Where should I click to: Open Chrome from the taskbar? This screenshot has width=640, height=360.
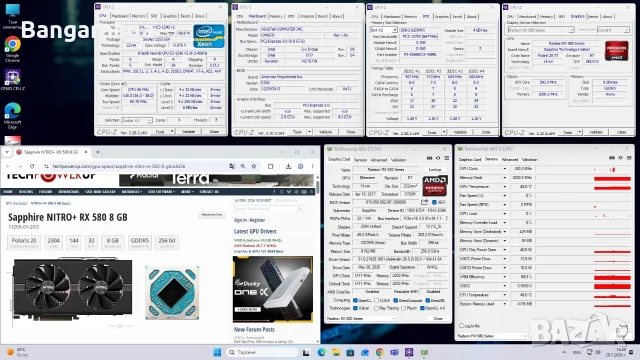(380, 352)
